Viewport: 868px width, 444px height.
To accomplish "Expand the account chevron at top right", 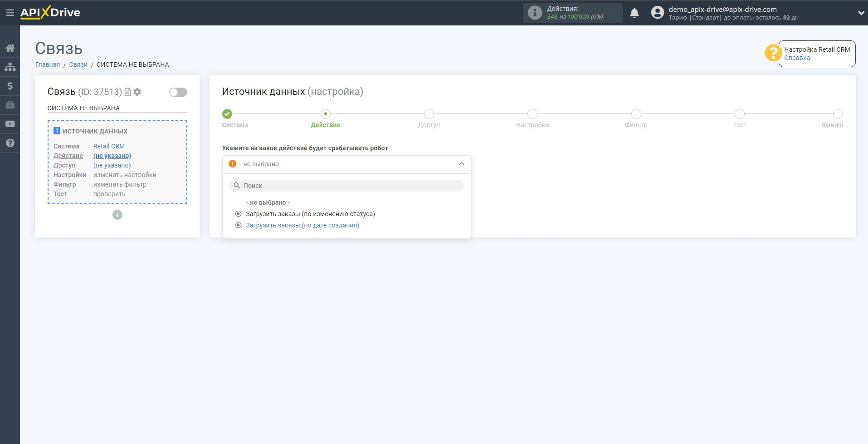I will pos(861,13).
